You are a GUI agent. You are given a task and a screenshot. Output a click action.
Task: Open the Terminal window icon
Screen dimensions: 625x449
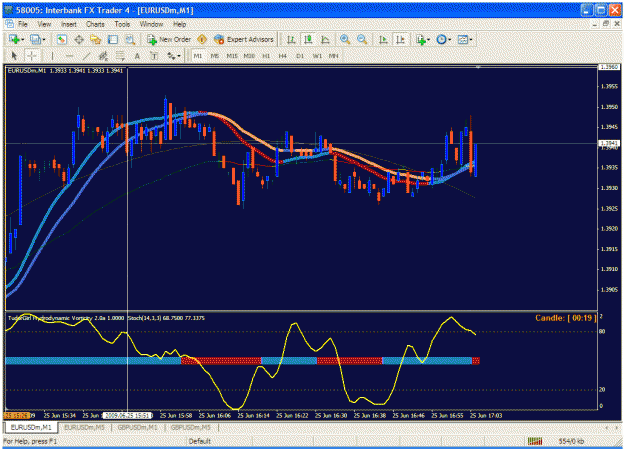point(113,39)
